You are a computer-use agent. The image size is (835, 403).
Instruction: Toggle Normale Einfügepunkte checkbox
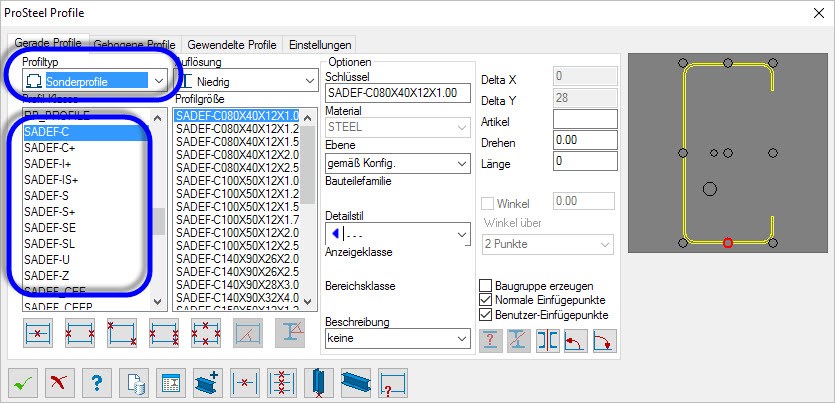point(486,300)
